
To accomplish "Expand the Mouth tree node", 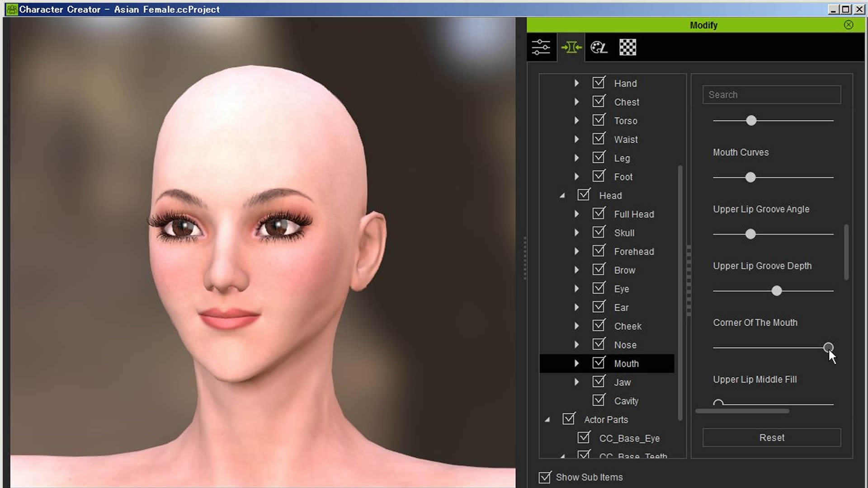I will (x=576, y=363).
